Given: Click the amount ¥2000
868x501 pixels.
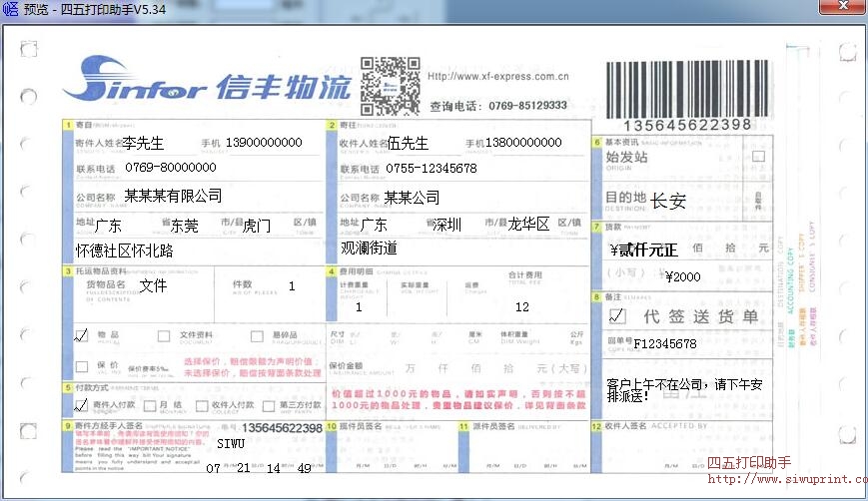Looking at the screenshot, I should pos(682,276).
